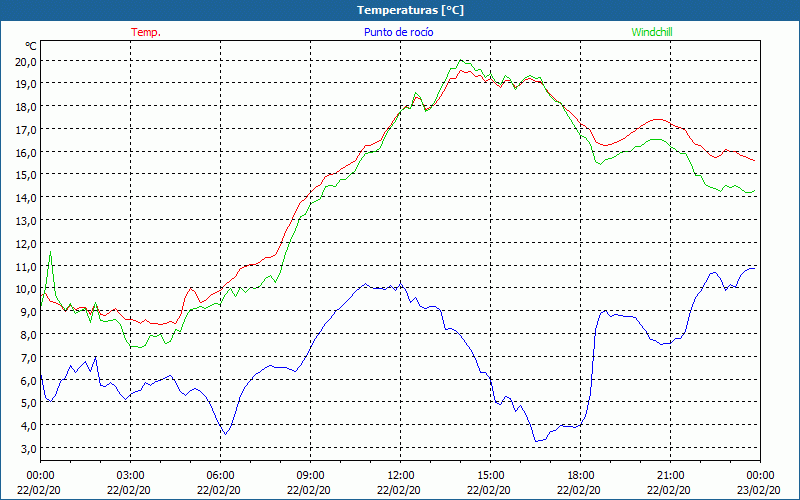Screen dimensions: 800x500
Task: Click the '12:00' time axis label
Action: [x=401, y=476]
